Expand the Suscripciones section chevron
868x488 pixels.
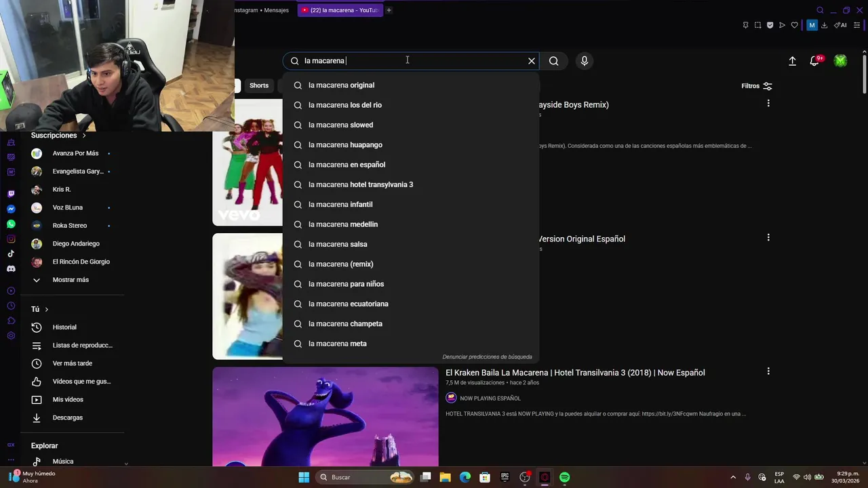pyautogui.click(x=84, y=136)
